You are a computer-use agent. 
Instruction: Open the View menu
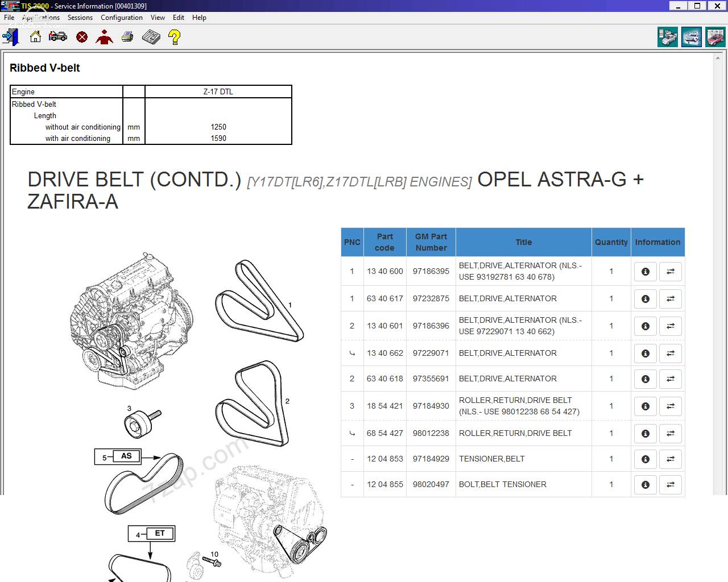point(158,18)
